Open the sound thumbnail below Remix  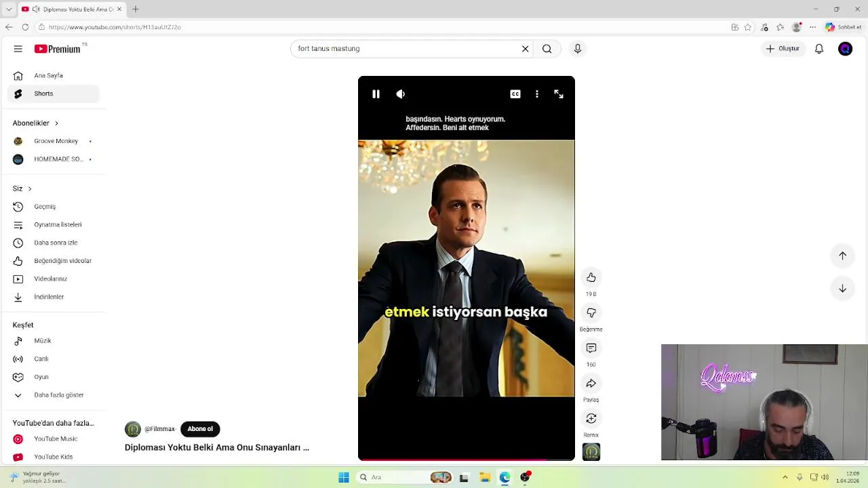pyautogui.click(x=591, y=451)
